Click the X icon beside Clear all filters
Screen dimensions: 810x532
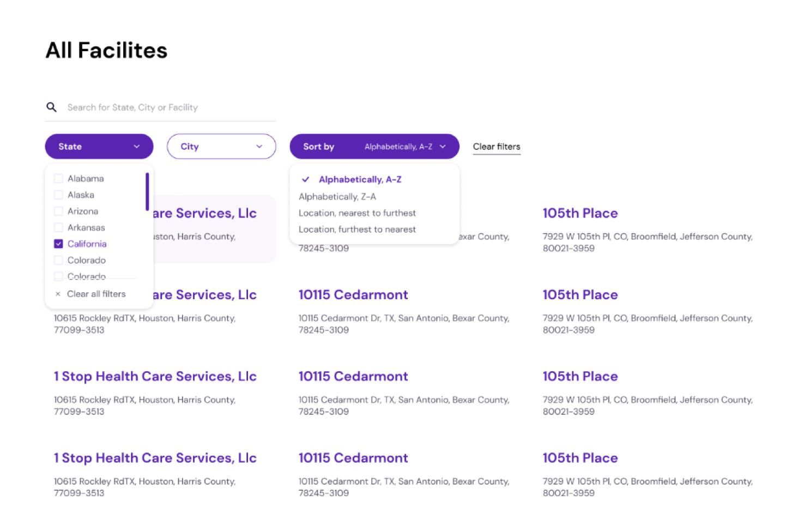[58, 294]
